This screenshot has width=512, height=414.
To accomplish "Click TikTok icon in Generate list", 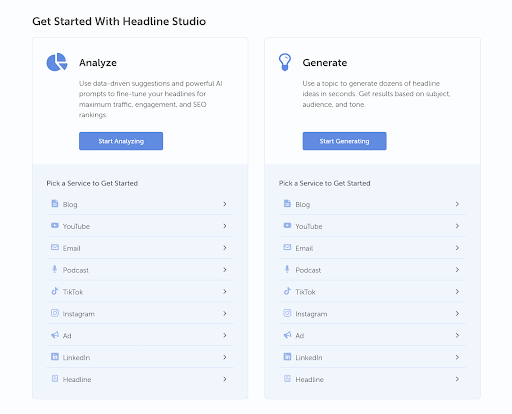I will 287,291.
